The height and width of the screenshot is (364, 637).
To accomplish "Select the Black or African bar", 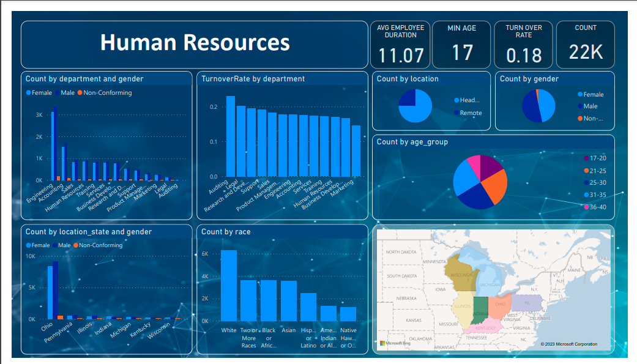I will (x=269, y=300).
